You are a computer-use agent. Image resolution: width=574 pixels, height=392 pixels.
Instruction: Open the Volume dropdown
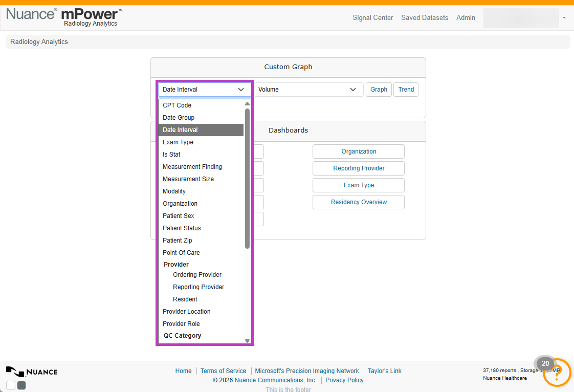point(308,90)
